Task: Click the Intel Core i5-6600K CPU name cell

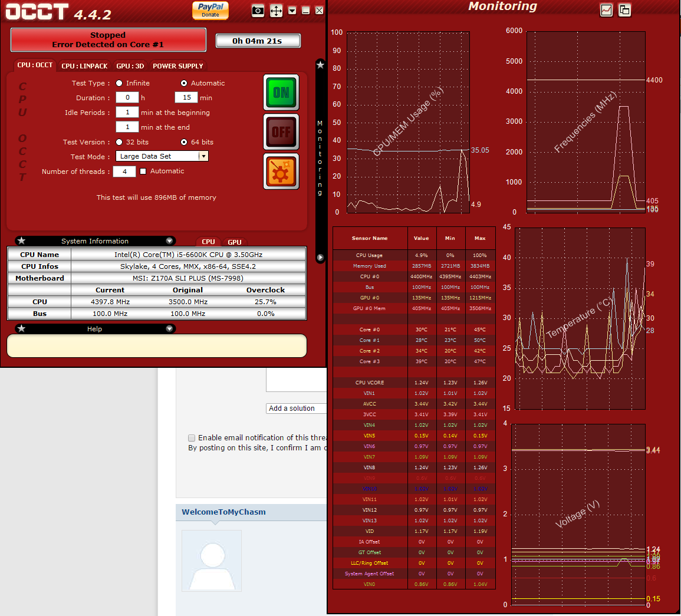Action: [188, 255]
